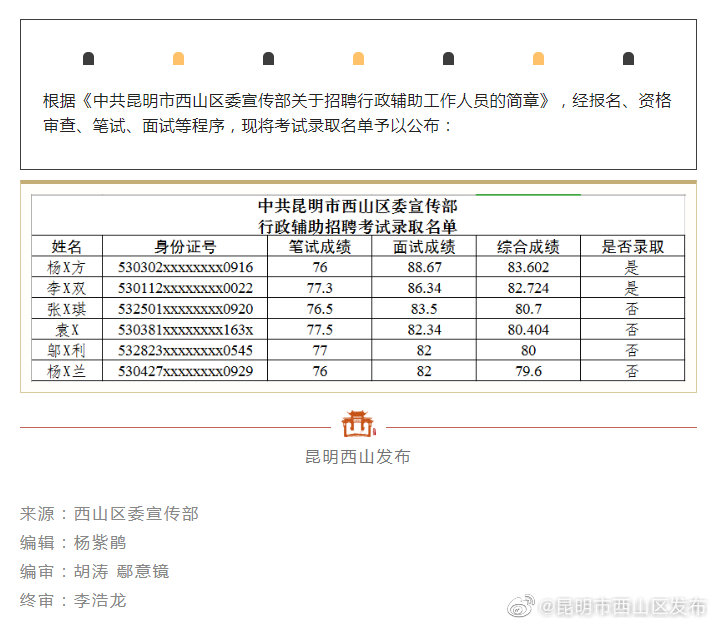The width and height of the screenshot is (715, 626).
Task: Click interview score 82.34
Action: [x=425, y=330]
